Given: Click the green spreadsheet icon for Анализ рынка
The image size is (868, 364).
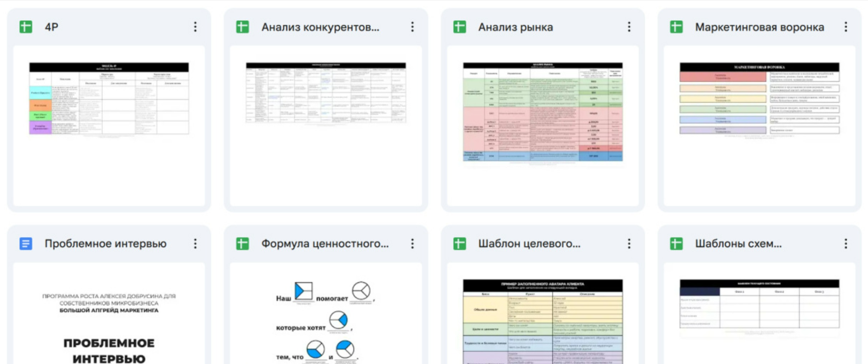Looking at the screenshot, I should [x=460, y=27].
